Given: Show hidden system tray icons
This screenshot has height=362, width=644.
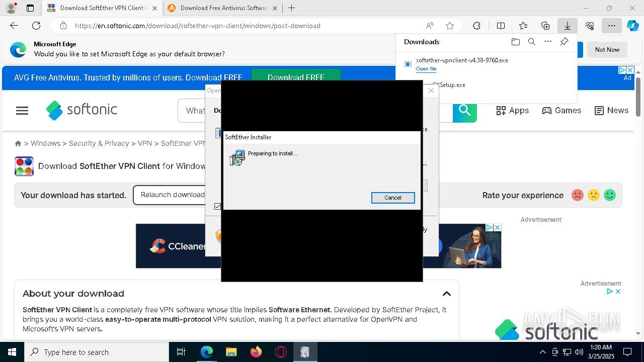Looking at the screenshot, I should pos(542,352).
